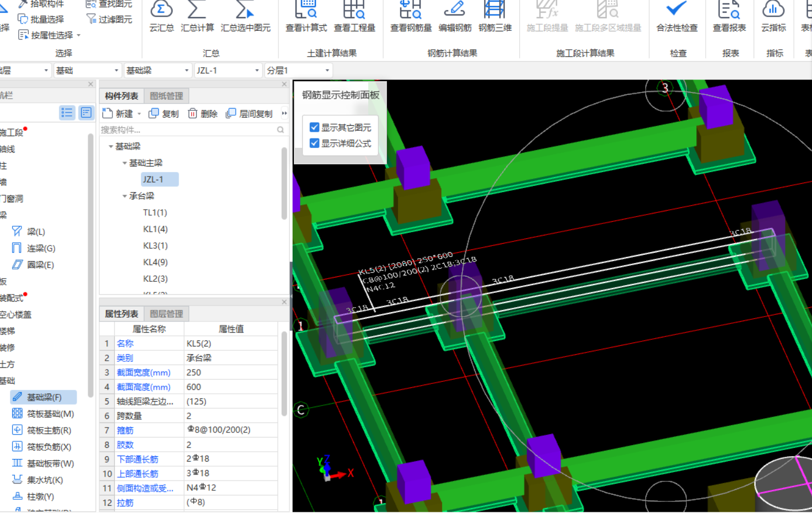The height and width of the screenshot is (513, 812).
Task: Select 连梁(G) in navigation tree
Action: click(x=34, y=248)
